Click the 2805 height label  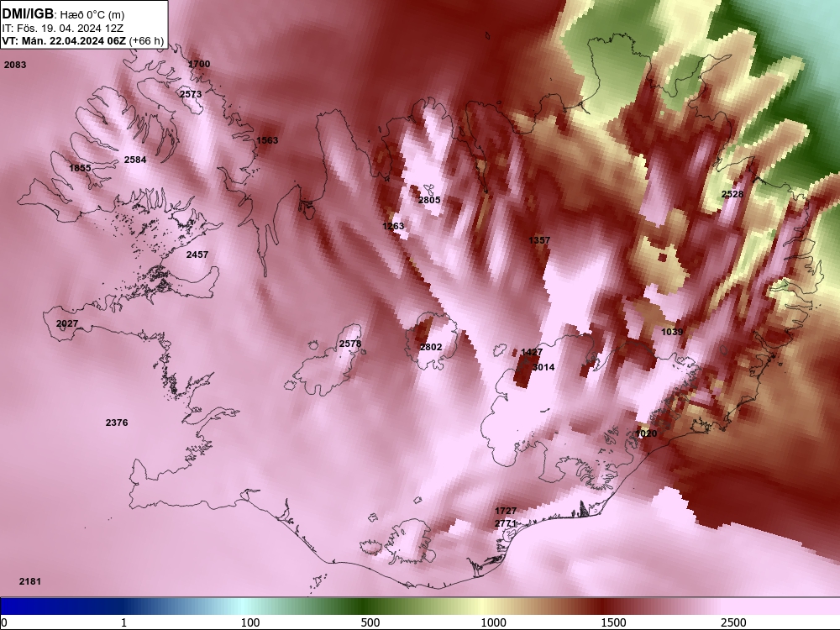pyautogui.click(x=429, y=200)
